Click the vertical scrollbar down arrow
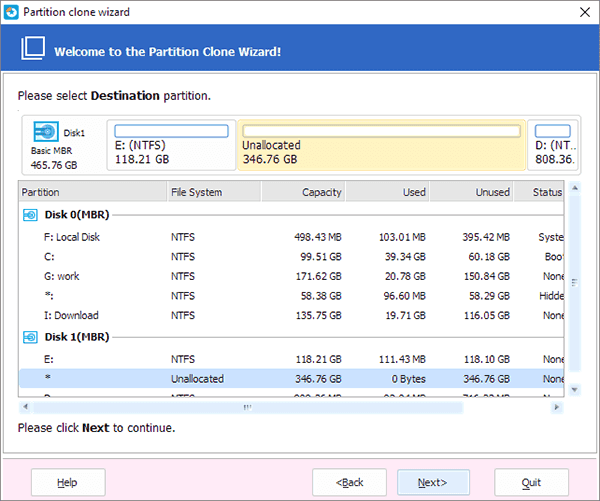The height and width of the screenshot is (501, 600). [574, 390]
